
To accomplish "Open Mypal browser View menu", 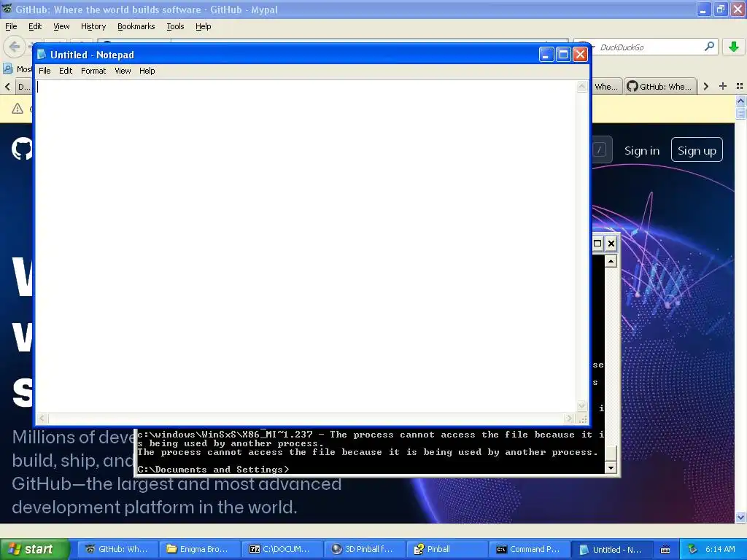I will point(61,27).
